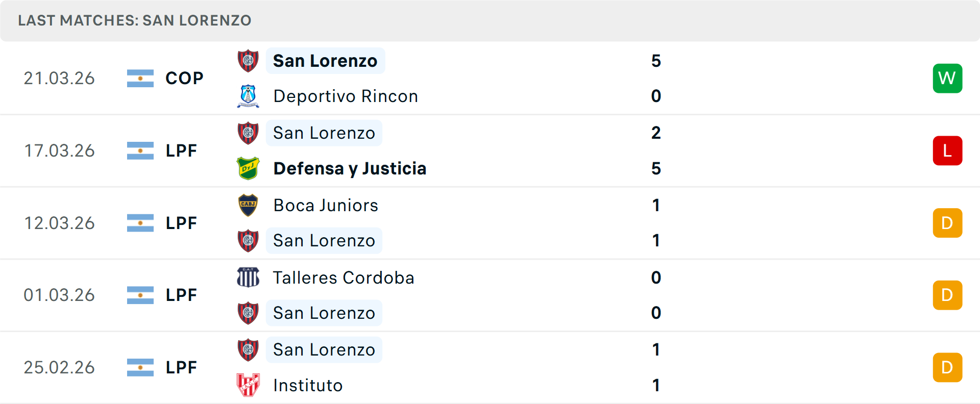Click the green W result badge
The height and width of the screenshot is (404, 980).
pyautogui.click(x=947, y=78)
